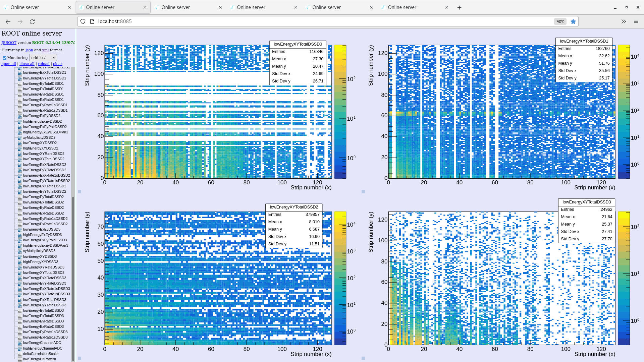Click the shield tracking protection icon
The image size is (644, 362).
click(83, 21)
